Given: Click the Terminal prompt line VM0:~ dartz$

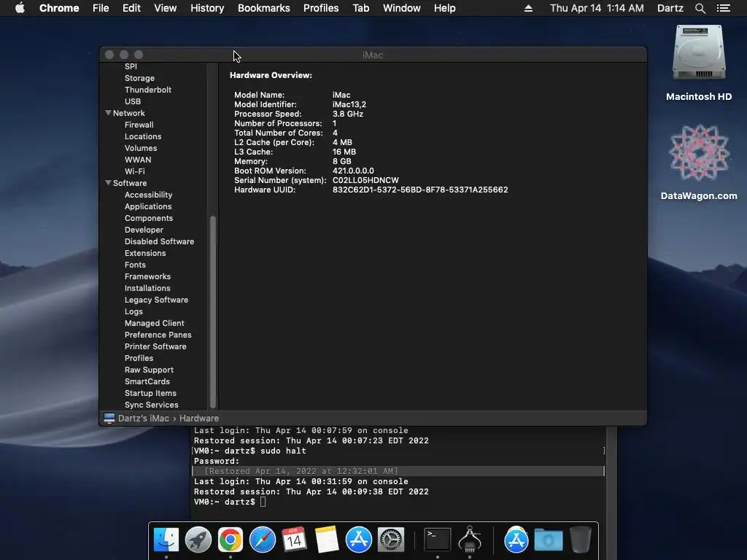Looking at the screenshot, I should tap(230, 502).
